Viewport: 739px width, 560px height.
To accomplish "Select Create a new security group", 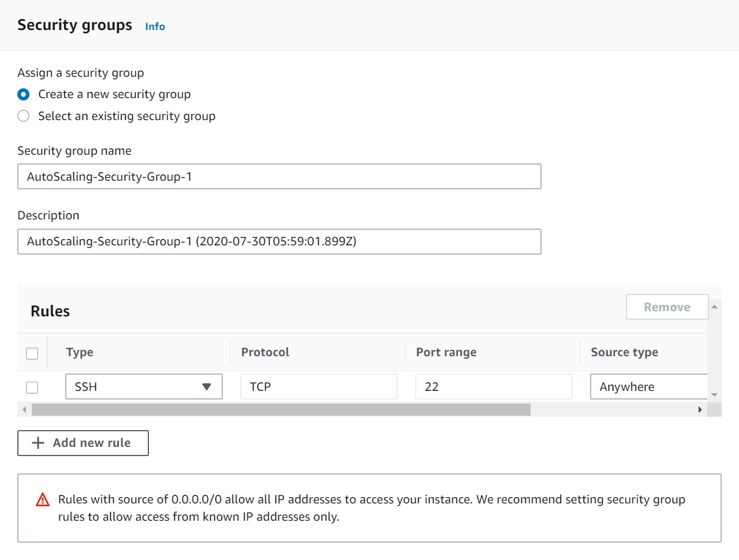I will click(x=24, y=94).
